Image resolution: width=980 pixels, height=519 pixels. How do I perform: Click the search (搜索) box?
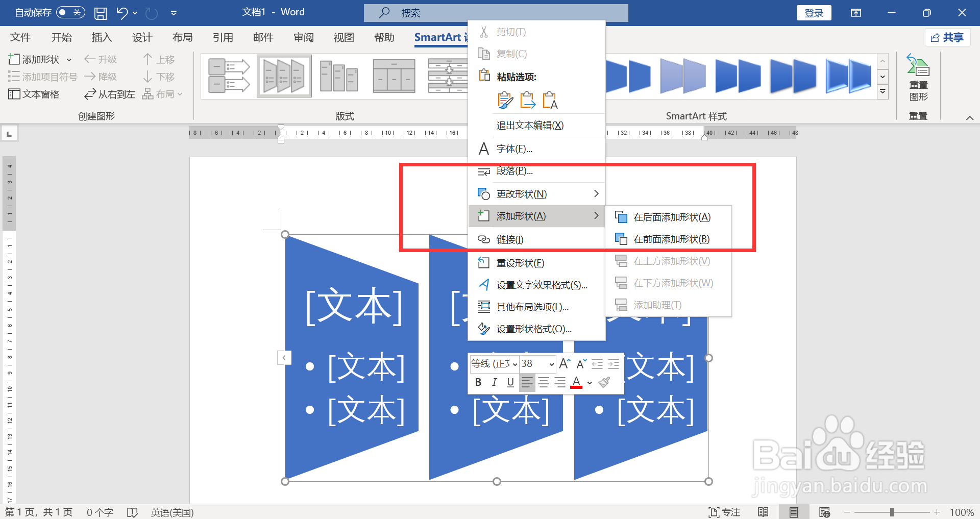[496, 13]
